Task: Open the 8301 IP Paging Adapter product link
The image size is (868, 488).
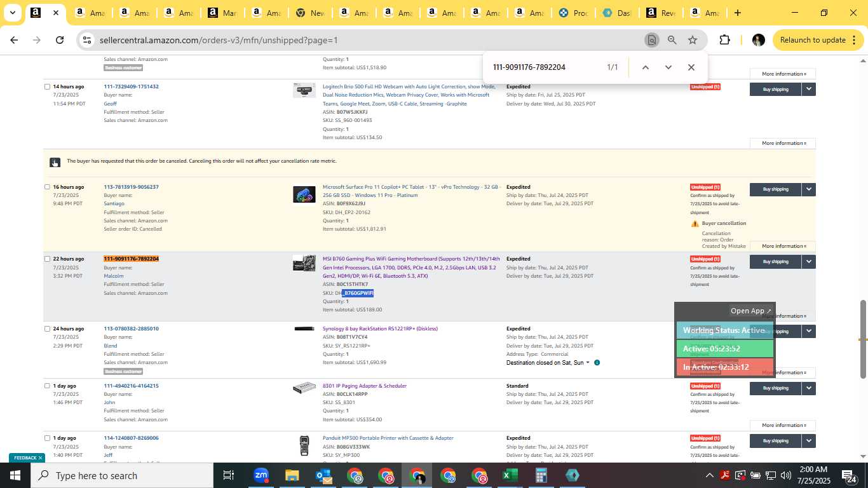Action: 365,386
